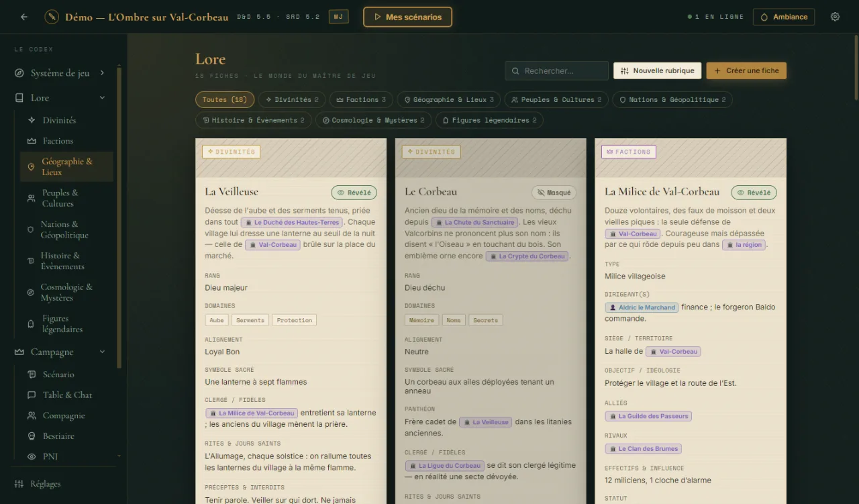The image size is (859, 504).
Task: Click the back arrow icon
Action: (24, 17)
